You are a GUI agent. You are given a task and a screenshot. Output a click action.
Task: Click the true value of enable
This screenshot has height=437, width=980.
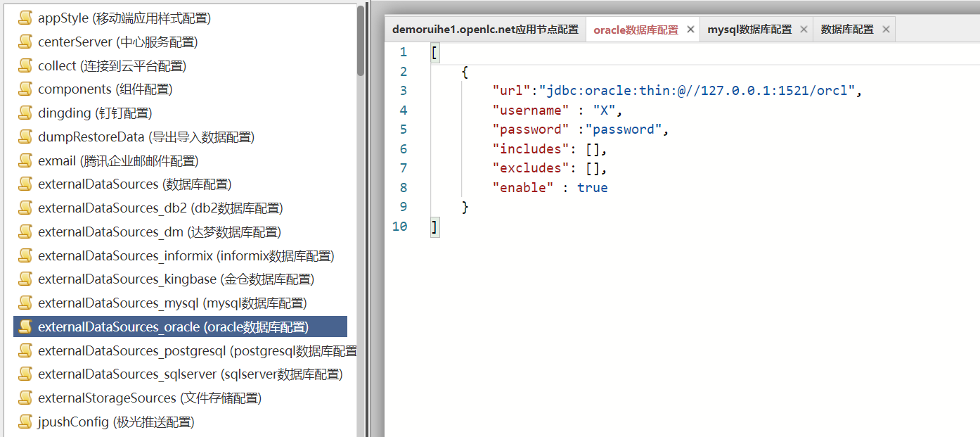click(593, 188)
